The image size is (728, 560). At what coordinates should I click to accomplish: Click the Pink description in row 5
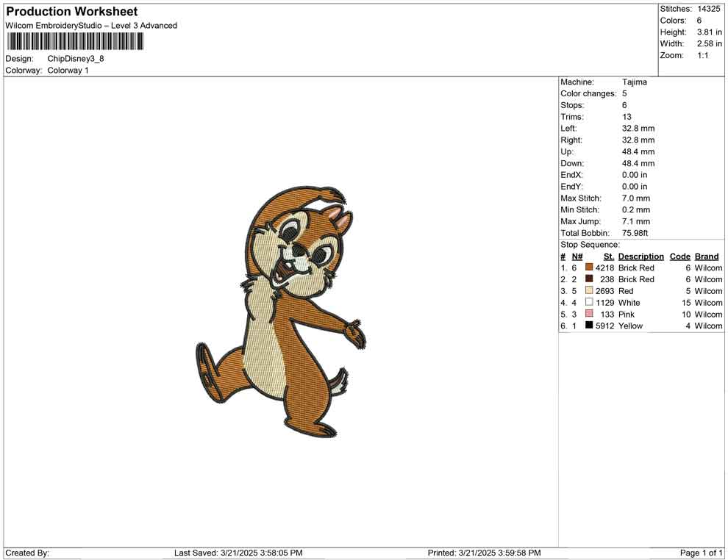click(626, 314)
